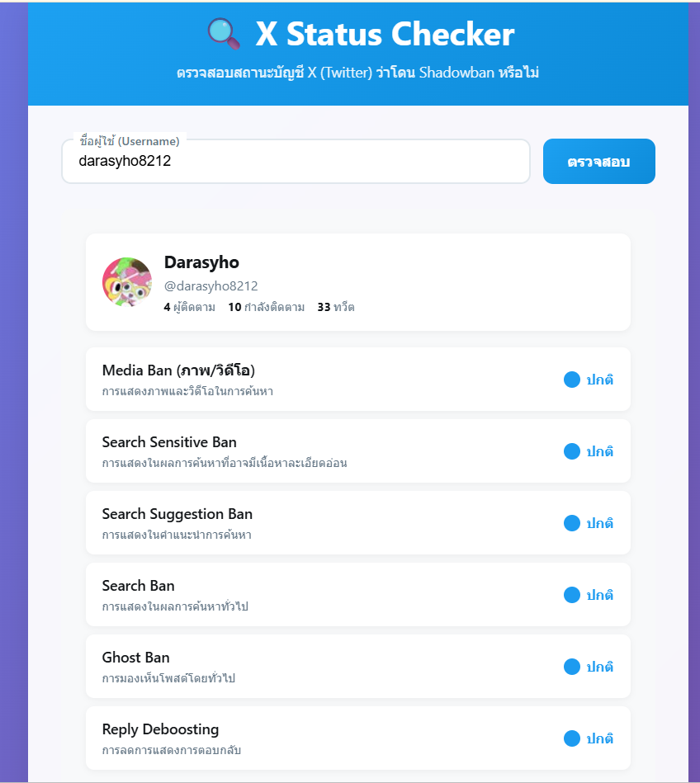Click the magnifying glass icon in header
Screen dimensions: 700x783
point(224,34)
